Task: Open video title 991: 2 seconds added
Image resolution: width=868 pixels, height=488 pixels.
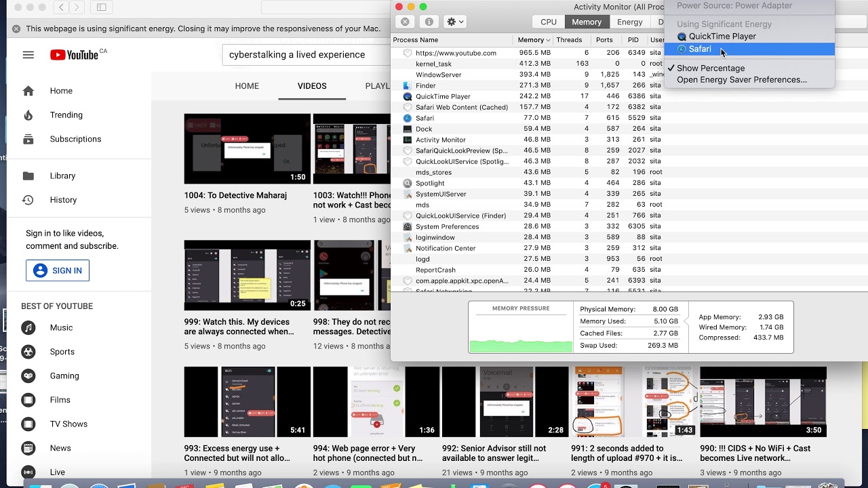Action: click(x=627, y=453)
